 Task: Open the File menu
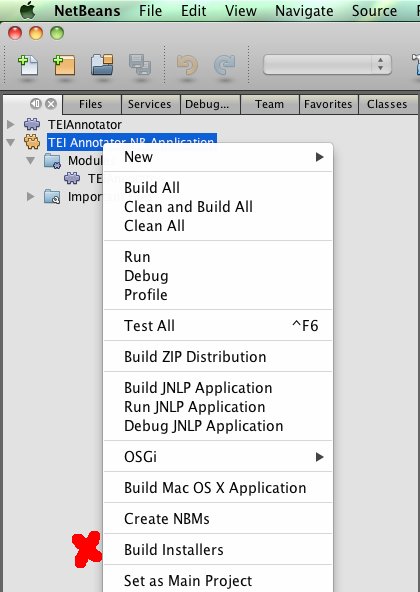150,11
